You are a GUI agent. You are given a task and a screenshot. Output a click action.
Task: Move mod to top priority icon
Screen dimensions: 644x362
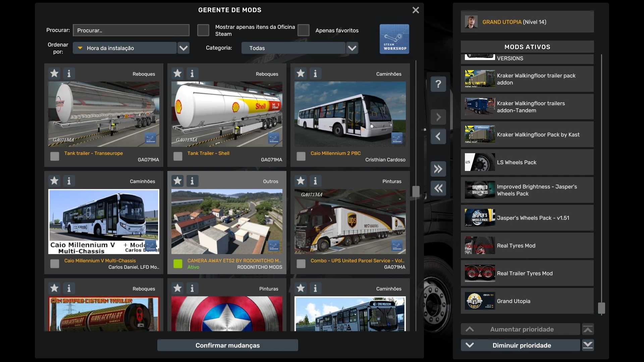588,329
